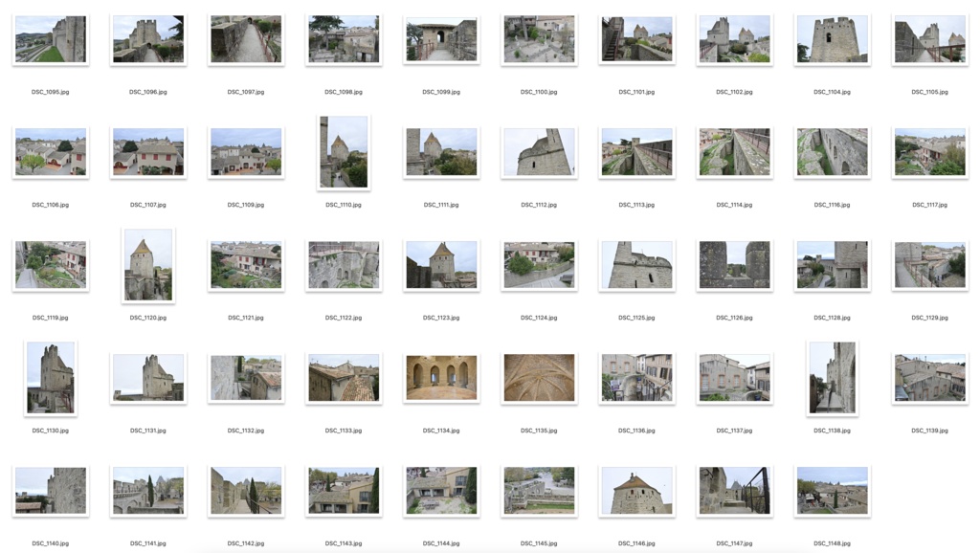Select the DSC_1119.jpg thumbnail
This screenshot has width=980, height=553.
pyautogui.click(x=51, y=265)
